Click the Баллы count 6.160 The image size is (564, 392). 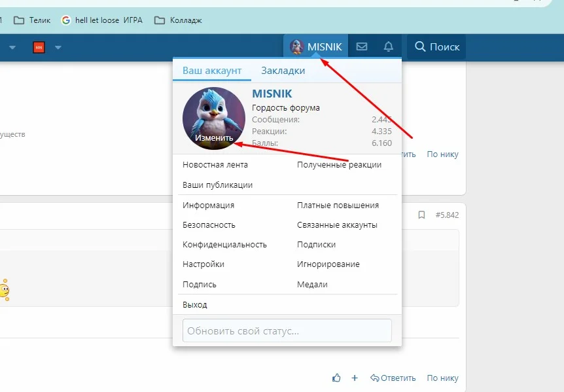381,143
